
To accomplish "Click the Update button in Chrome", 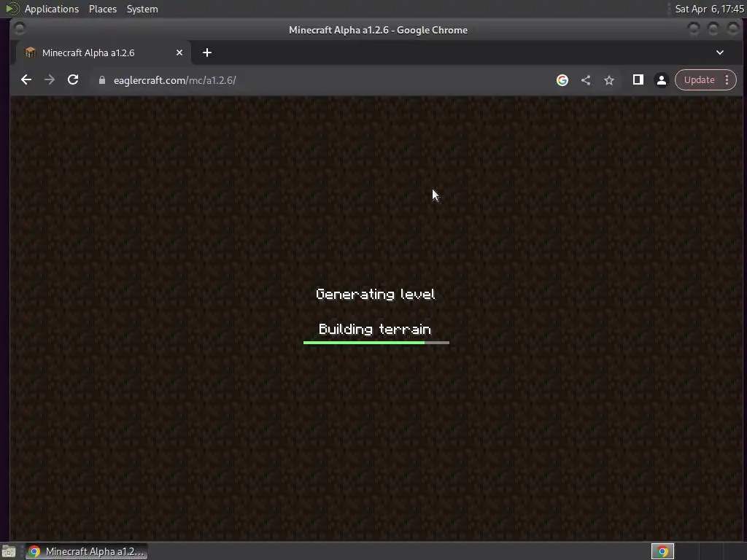I will 700,80.
